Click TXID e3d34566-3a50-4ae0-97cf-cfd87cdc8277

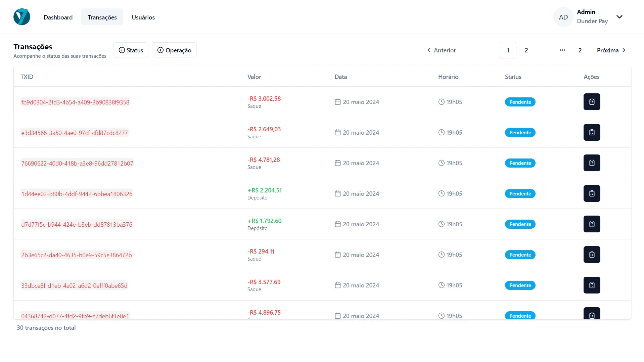(75, 133)
